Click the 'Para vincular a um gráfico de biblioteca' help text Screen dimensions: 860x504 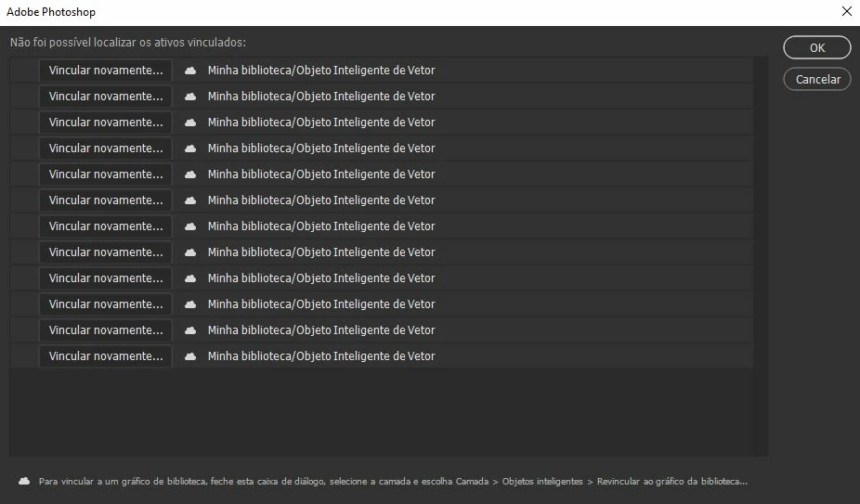point(393,482)
